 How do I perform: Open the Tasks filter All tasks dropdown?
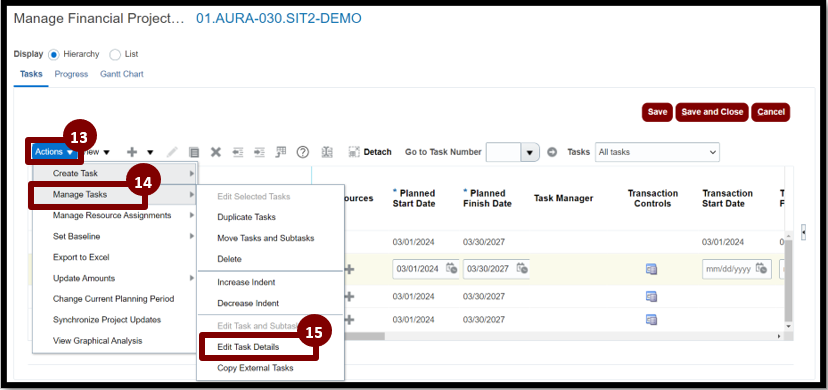coord(657,152)
